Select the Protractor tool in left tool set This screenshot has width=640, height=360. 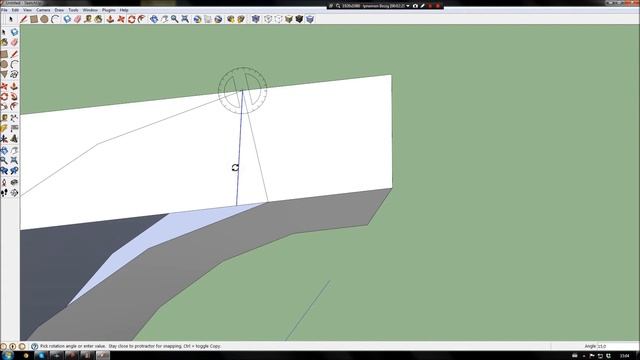pos(4,129)
